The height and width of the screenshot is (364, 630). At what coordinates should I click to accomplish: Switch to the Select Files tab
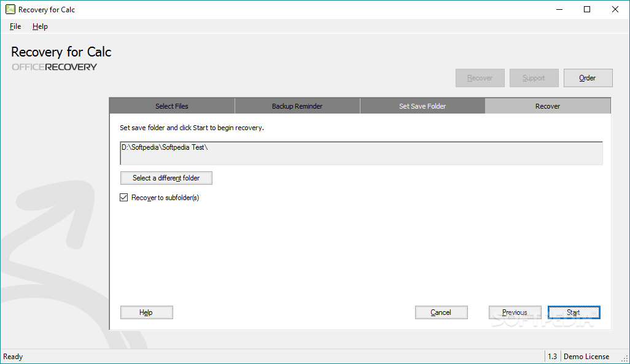click(172, 106)
